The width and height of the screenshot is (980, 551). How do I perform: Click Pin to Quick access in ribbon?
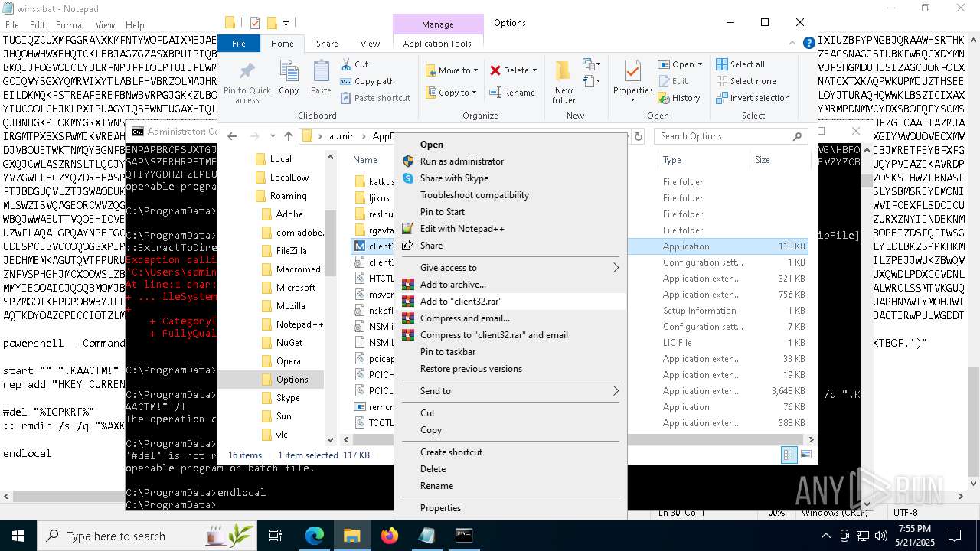(247, 82)
